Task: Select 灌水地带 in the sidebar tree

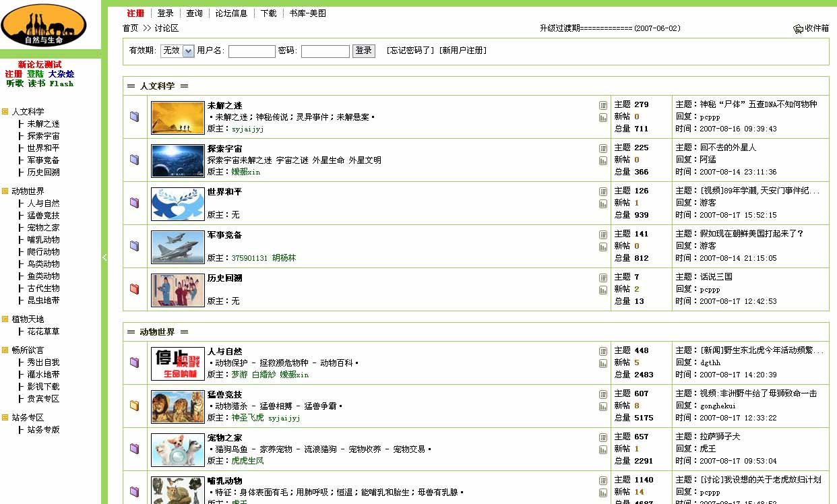Action: tap(44, 375)
